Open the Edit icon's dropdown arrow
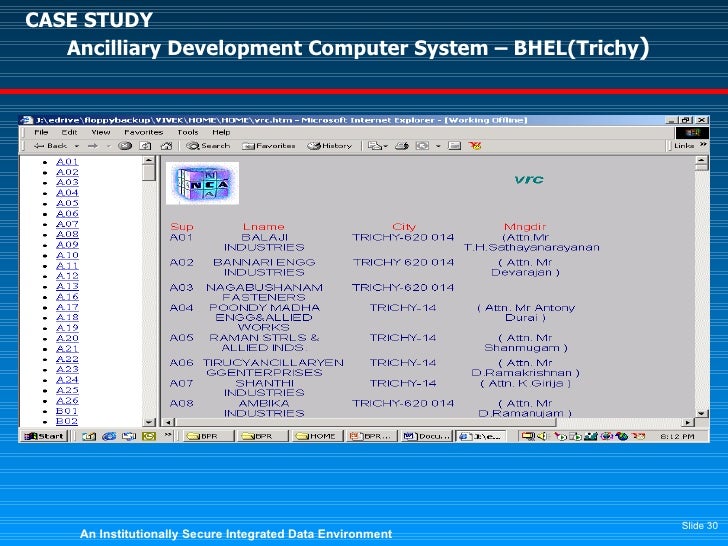The image size is (728, 546). tap(438, 146)
